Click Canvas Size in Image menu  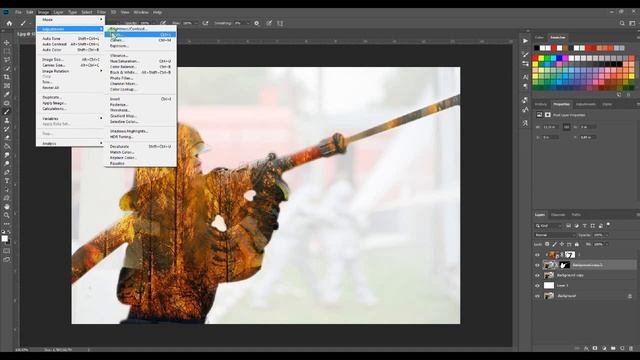tap(70, 65)
